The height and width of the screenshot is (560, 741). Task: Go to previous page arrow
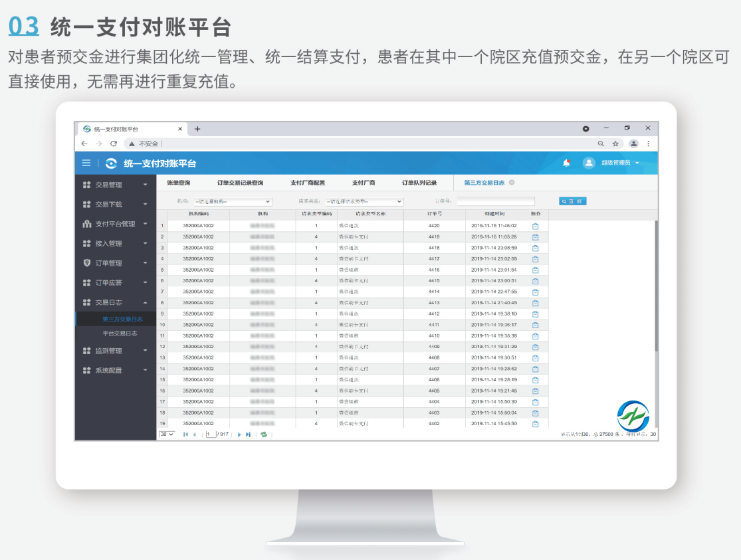pyautogui.click(x=194, y=434)
